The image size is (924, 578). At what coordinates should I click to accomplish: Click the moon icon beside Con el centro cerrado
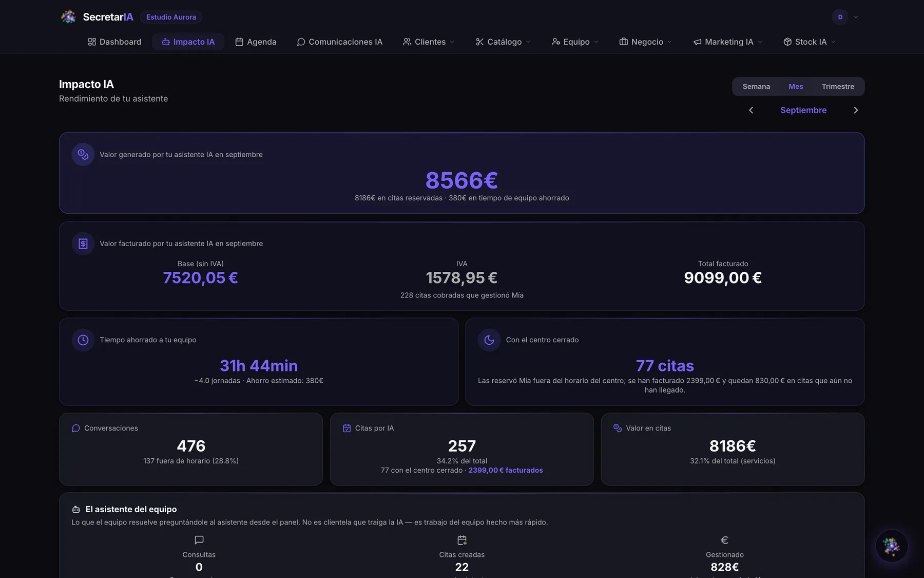(489, 340)
